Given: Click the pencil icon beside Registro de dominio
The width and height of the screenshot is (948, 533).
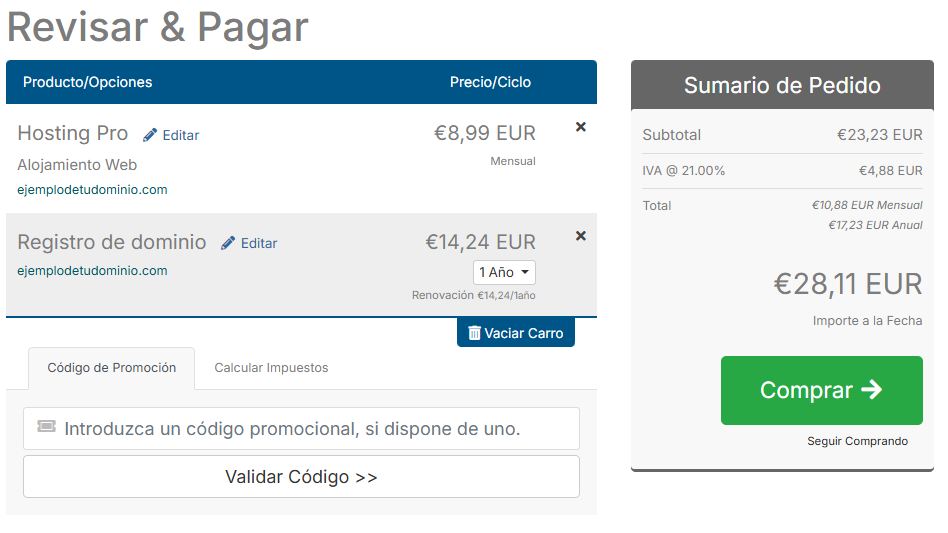Looking at the screenshot, I should 229,243.
